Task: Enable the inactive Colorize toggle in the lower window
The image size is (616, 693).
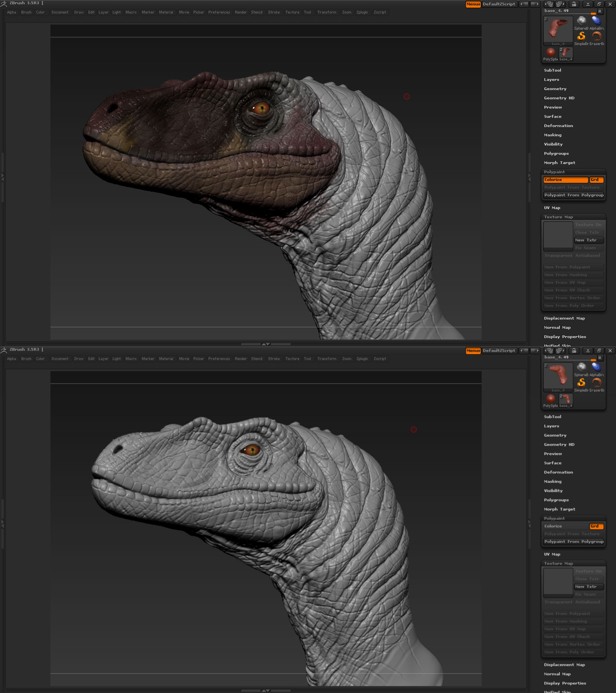Action: (566, 526)
